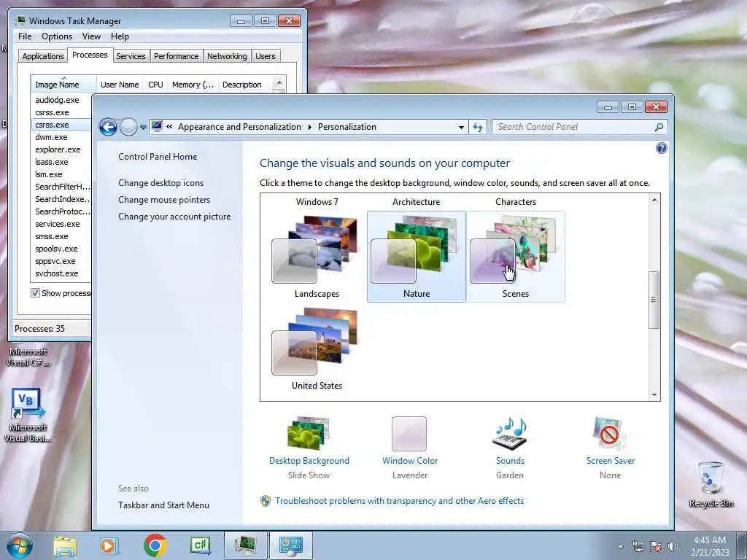
Task: Launch Google Chrome from the taskbar
Action: pyautogui.click(x=155, y=545)
